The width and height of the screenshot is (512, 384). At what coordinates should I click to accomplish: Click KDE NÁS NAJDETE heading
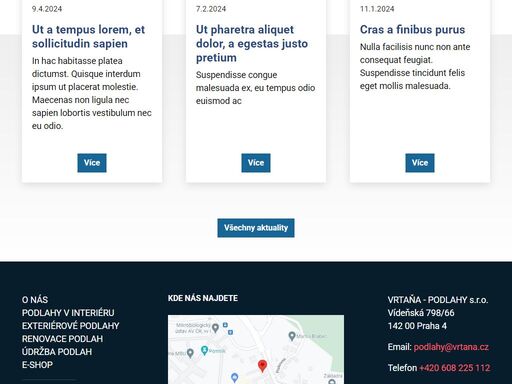(x=203, y=298)
